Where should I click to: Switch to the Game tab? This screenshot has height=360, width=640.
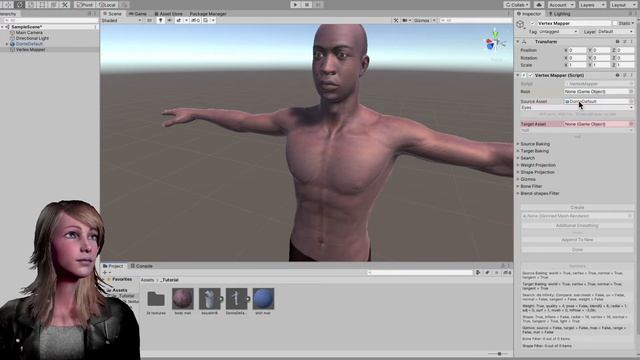click(138, 13)
